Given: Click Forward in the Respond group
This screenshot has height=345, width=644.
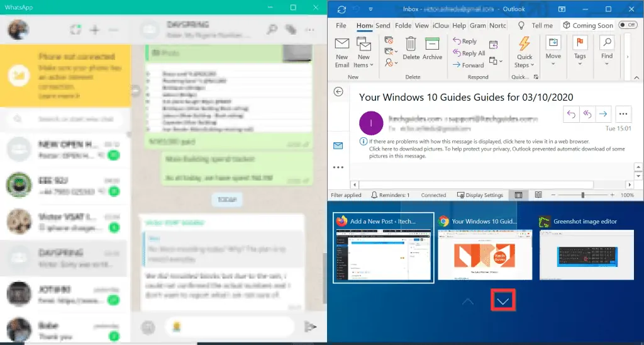Looking at the screenshot, I should [468, 65].
